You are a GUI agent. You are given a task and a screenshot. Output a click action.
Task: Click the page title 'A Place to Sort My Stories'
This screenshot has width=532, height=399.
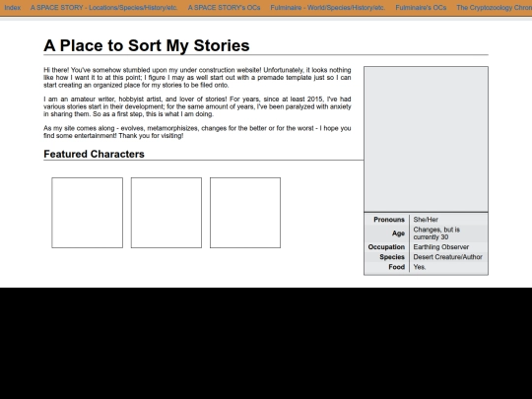pos(147,45)
